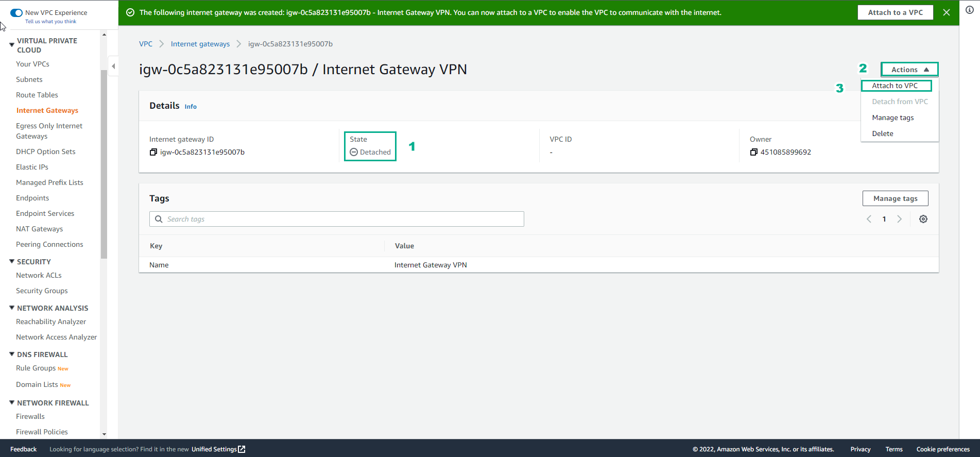Click Manage tags button in Tags panel
Viewport: 980px width, 457px height.
tap(895, 198)
